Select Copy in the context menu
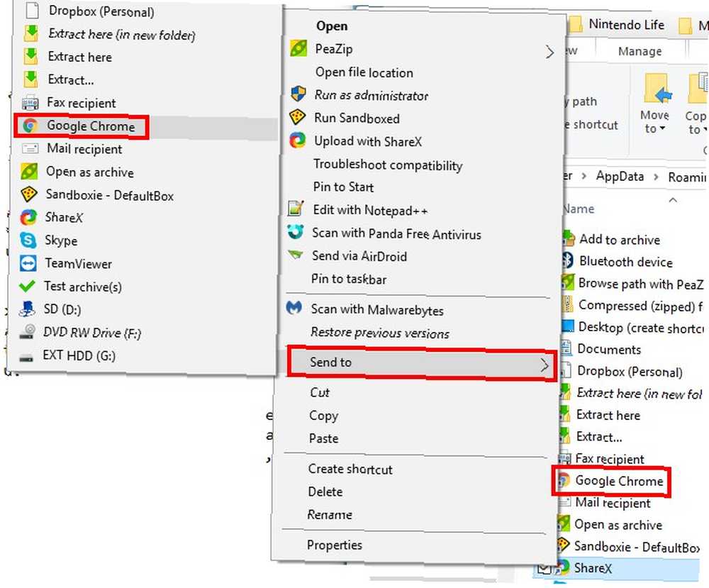Image resolution: width=709 pixels, height=588 pixels. click(x=323, y=415)
